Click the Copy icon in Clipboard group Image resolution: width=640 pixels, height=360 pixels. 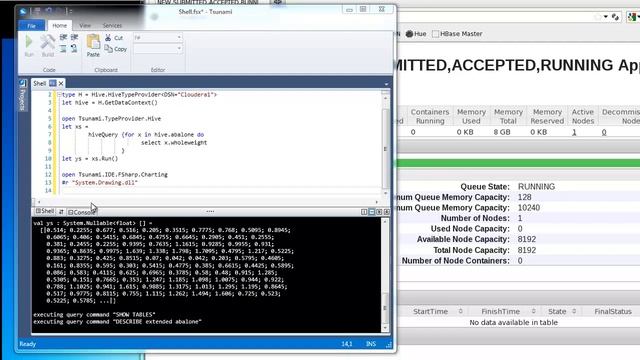pos(109,49)
